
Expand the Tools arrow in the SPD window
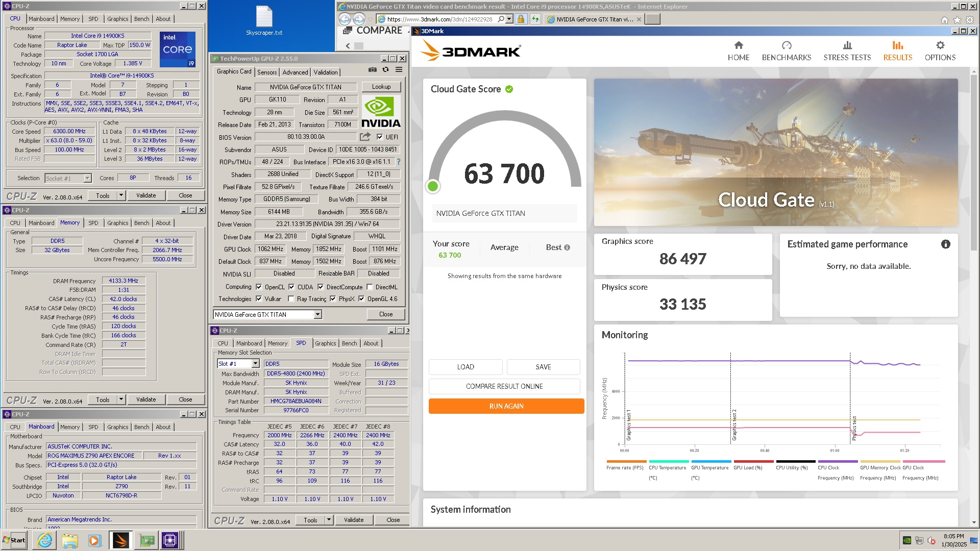329,520
